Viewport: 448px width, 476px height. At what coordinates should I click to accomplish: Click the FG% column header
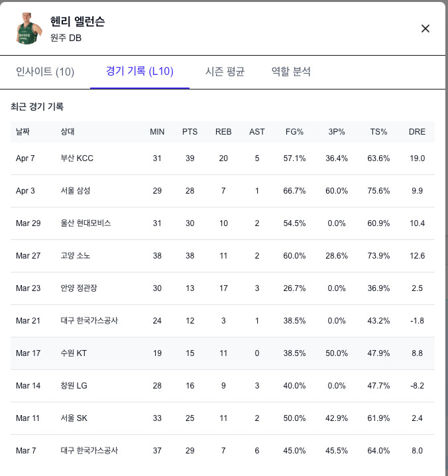pos(294,131)
